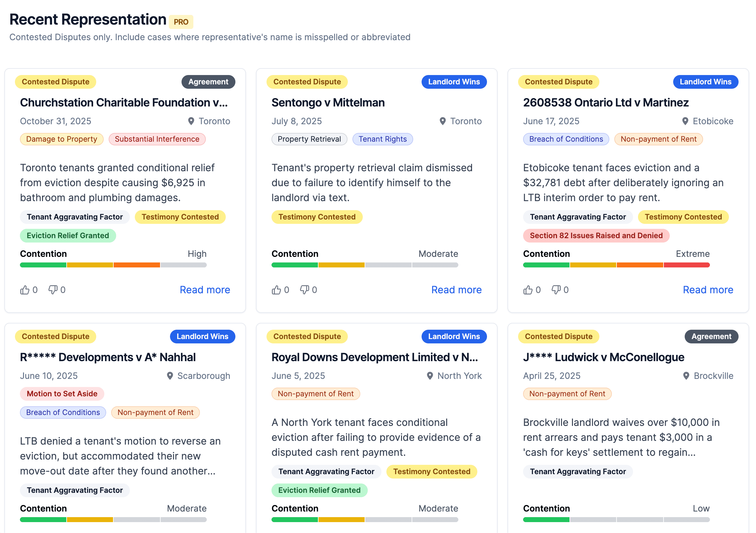Image resolution: width=756 pixels, height=533 pixels.
Task: Select the Tenant Rights tag
Action: 383,139
